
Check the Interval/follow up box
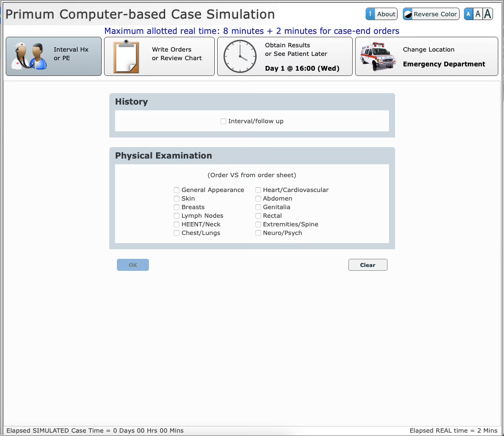223,121
